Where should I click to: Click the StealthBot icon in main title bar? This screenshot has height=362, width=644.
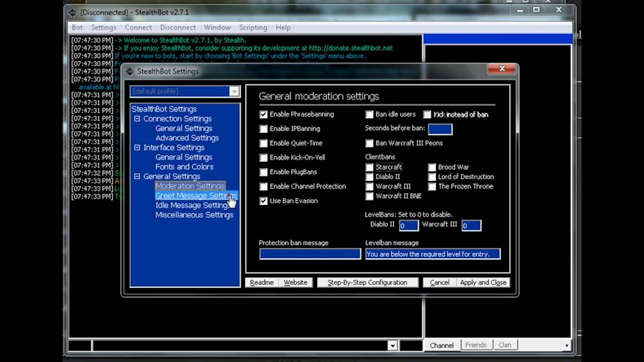coord(72,12)
